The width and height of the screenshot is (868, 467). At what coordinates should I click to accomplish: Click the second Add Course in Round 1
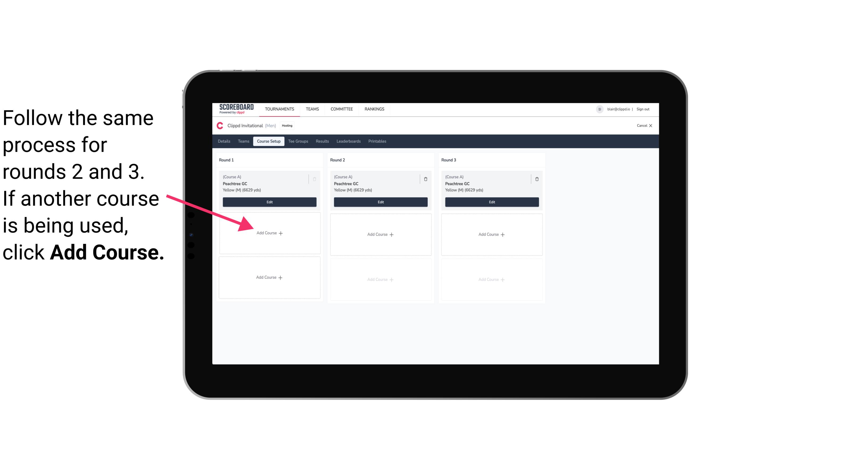[269, 277]
